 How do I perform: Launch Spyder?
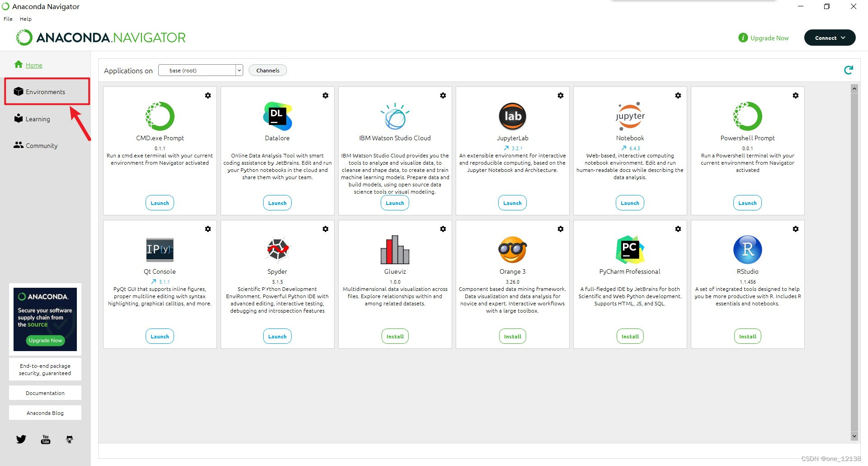tap(277, 336)
